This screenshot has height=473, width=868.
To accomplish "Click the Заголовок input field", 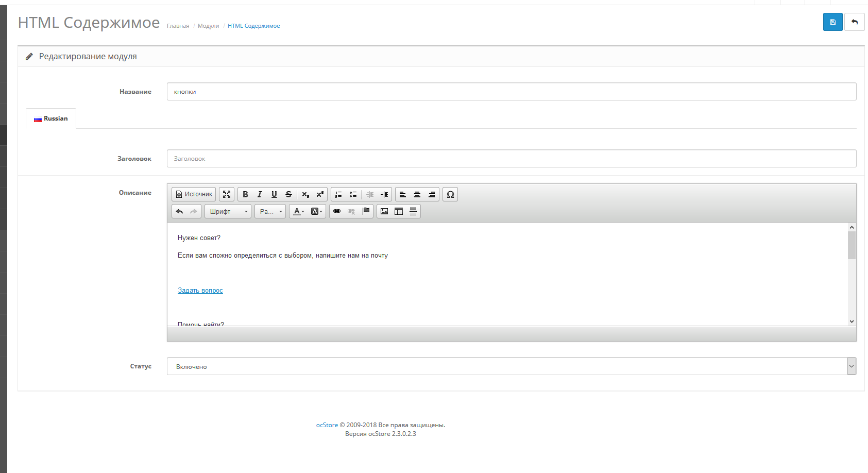I will [x=511, y=159].
